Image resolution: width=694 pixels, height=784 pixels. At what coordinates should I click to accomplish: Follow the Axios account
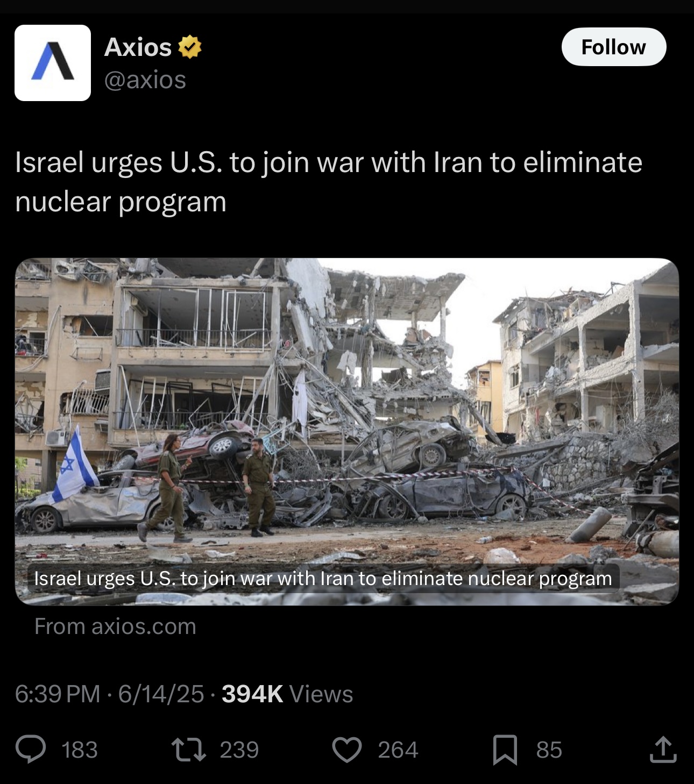coord(614,47)
